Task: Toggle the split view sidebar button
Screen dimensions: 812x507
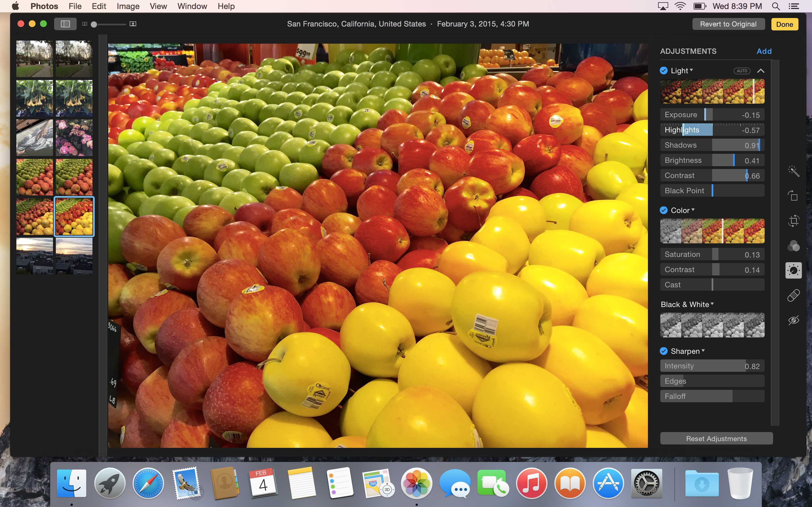Action: [x=65, y=24]
